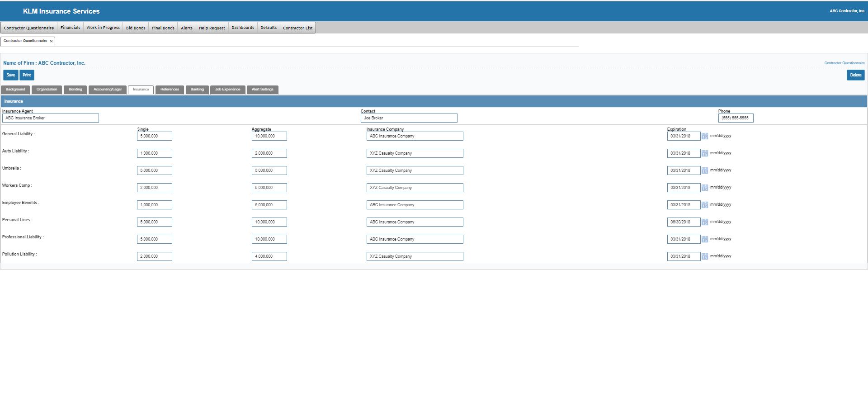Open the Dashboards menu item
This screenshot has width=868, height=393.
coord(243,28)
